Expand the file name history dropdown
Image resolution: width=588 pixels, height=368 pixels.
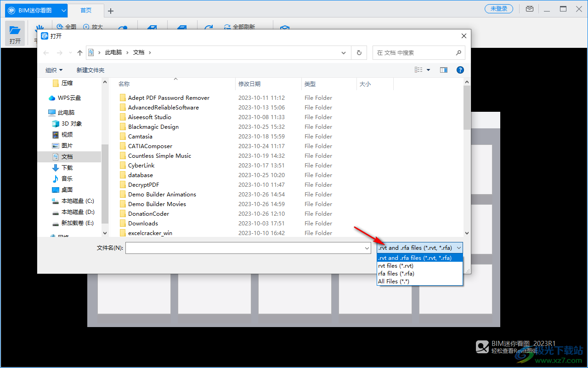(x=367, y=248)
